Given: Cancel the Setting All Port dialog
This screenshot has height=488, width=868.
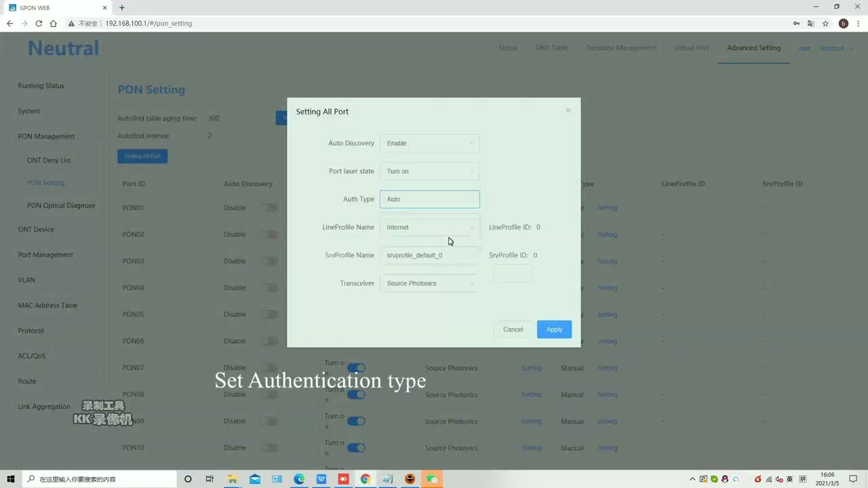Looking at the screenshot, I should point(513,329).
